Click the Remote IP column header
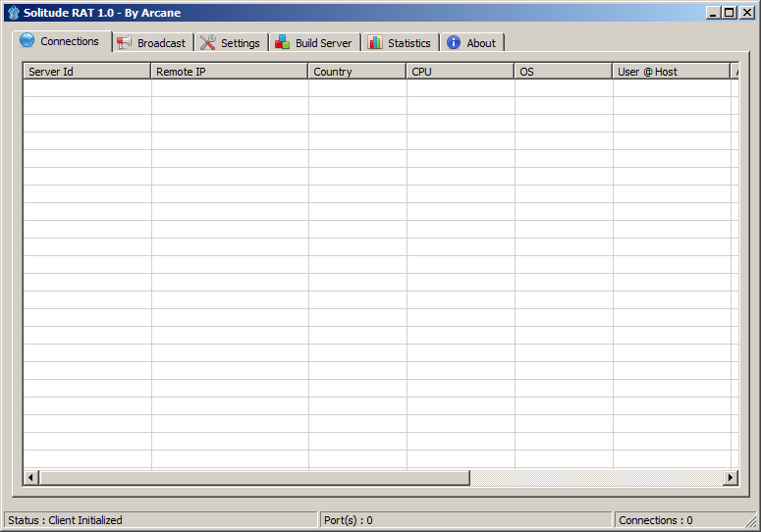This screenshot has height=532, width=761. pyautogui.click(x=229, y=72)
